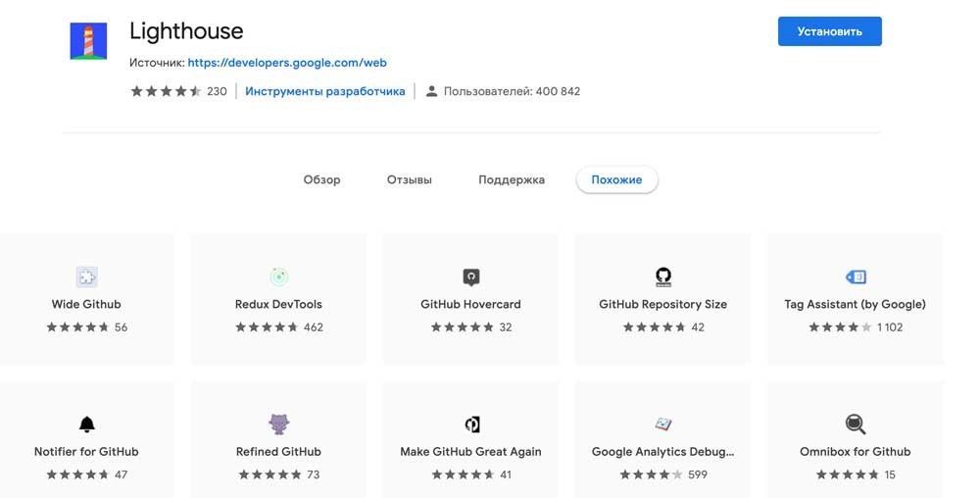Image resolution: width=980 pixels, height=498 pixels.
Task: Open the Инструменты разработчика category link
Action: pos(324,91)
